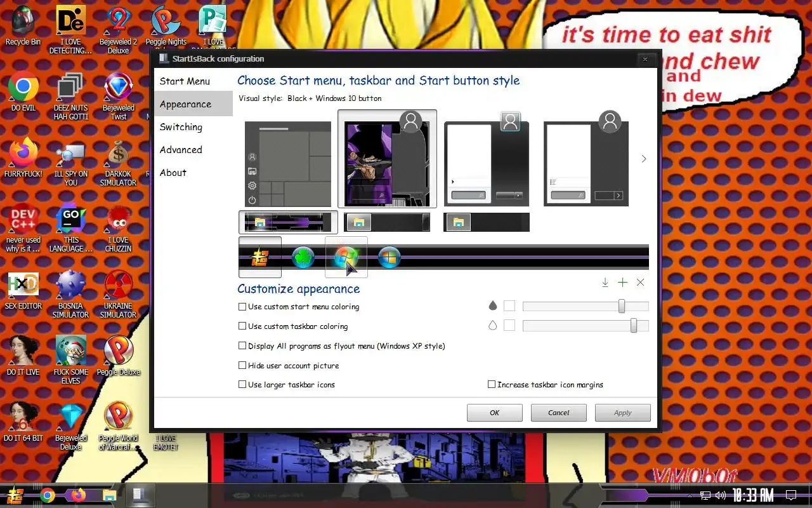Select the orange custom Start button image

(260, 257)
